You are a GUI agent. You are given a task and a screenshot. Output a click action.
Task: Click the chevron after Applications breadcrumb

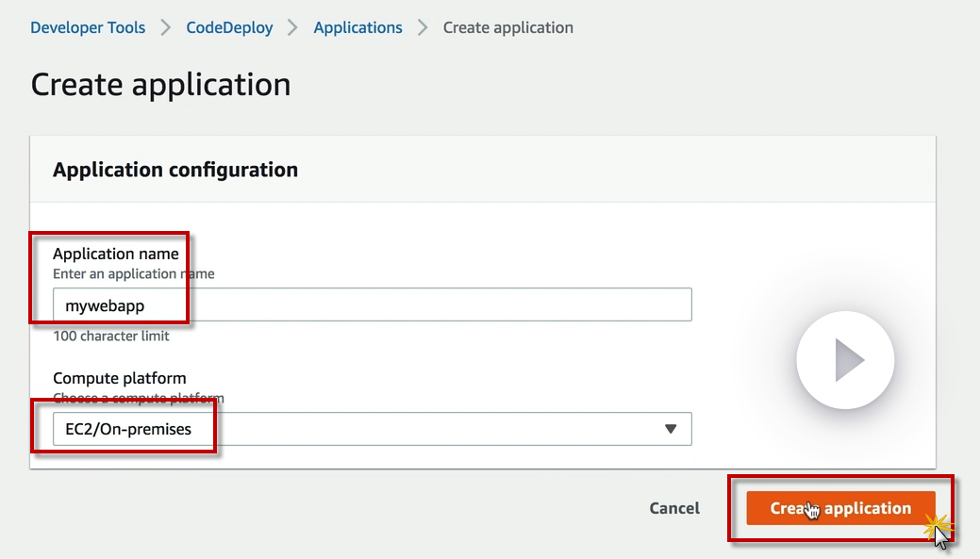(x=423, y=27)
